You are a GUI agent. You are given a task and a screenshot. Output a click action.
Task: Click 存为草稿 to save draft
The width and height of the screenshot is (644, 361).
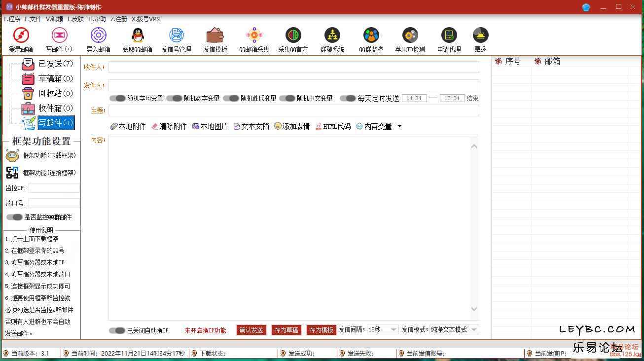coord(286,329)
